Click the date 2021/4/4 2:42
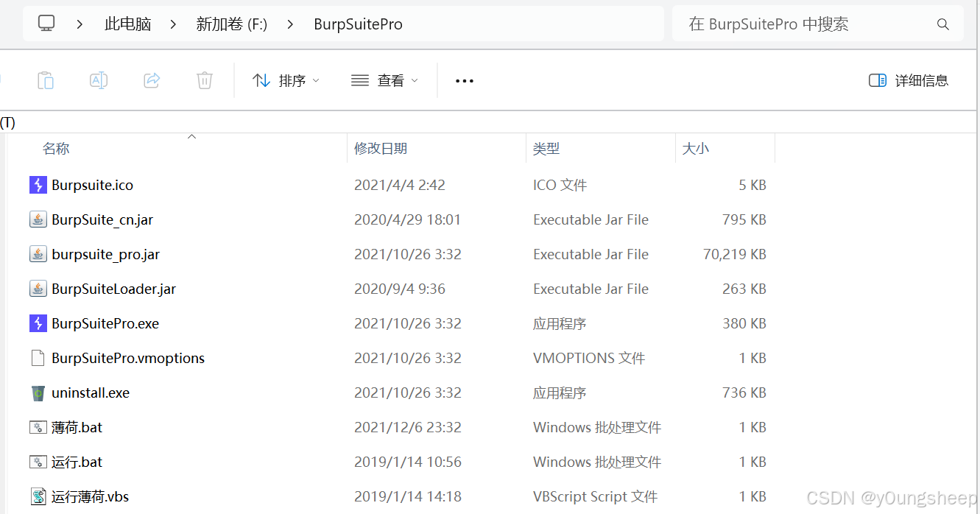980x514 pixels. click(400, 185)
